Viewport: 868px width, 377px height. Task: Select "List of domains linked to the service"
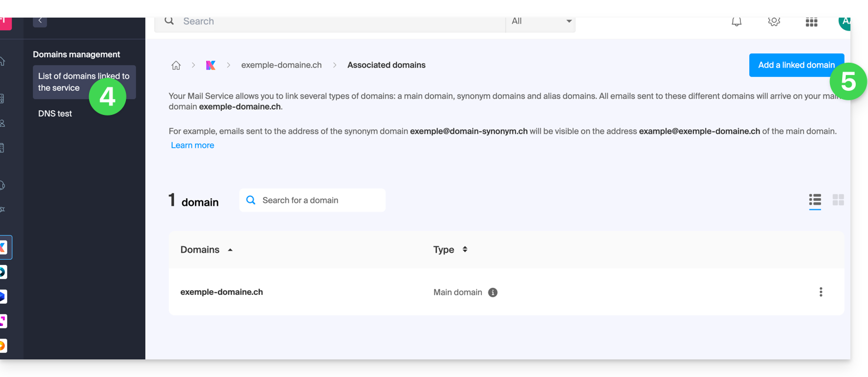(x=84, y=82)
